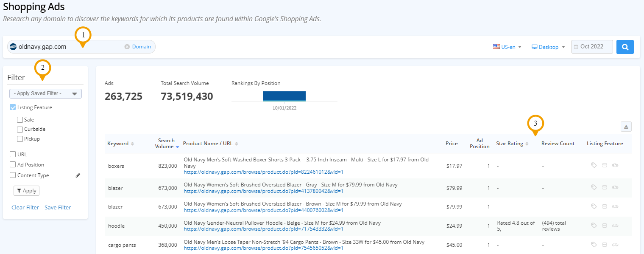Download the shopping ads table export
This screenshot has width=644, height=254.
coord(626,127)
